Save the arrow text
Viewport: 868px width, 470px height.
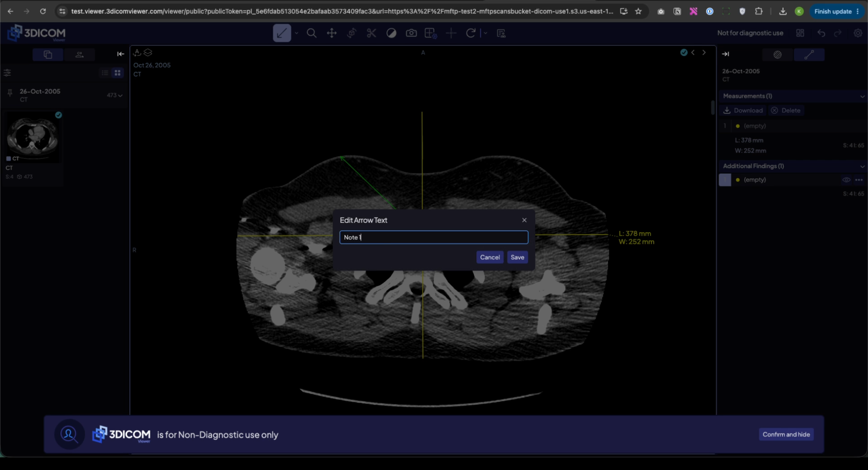[517, 257]
